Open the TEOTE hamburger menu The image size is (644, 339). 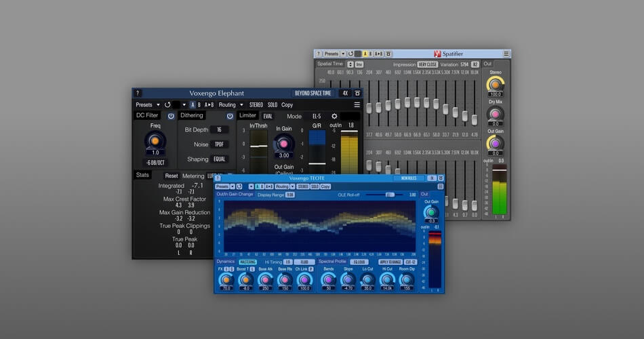pyautogui.click(x=440, y=186)
